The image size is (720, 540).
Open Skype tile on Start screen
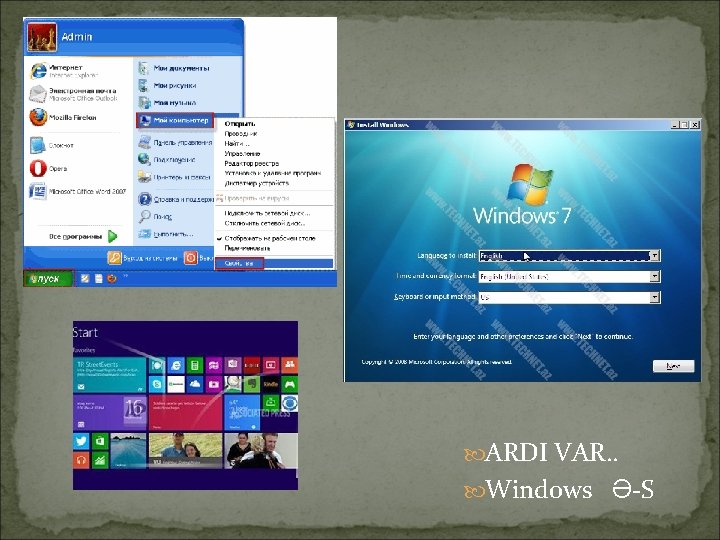coord(157,384)
